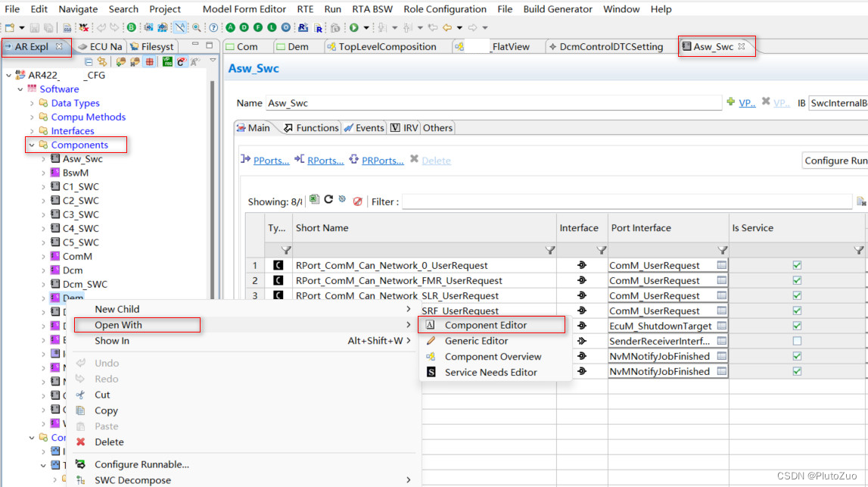Open editor for ComM_UserRequest port interface
The height and width of the screenshot is (487, 868).
click(x=720, y=264)
